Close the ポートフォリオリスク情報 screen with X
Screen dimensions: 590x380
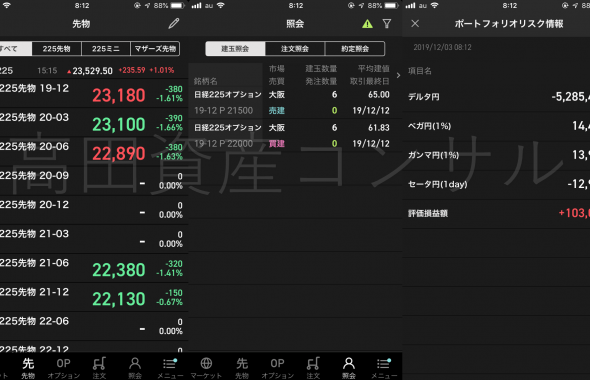415,24
